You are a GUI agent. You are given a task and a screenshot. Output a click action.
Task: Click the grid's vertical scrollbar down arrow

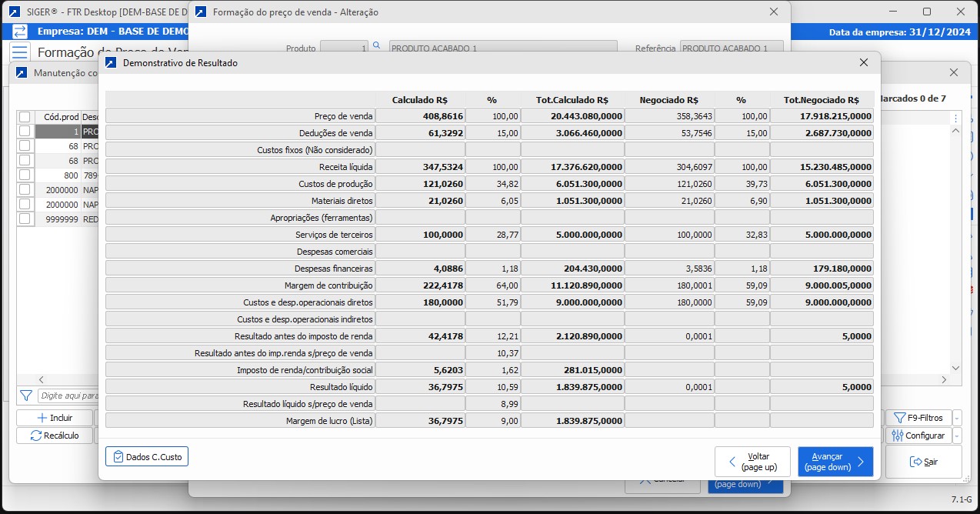pyautogui.click(x=956, y=369)
